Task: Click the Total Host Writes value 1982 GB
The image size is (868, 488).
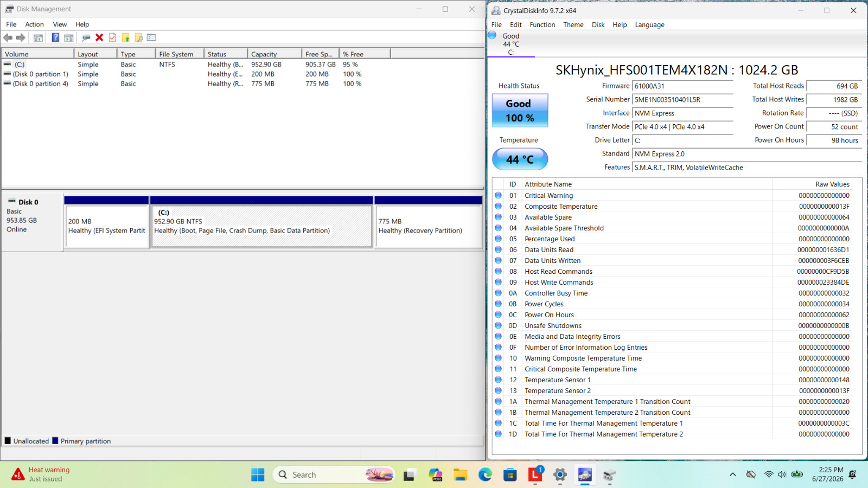Action: click(x=834, y=100)
